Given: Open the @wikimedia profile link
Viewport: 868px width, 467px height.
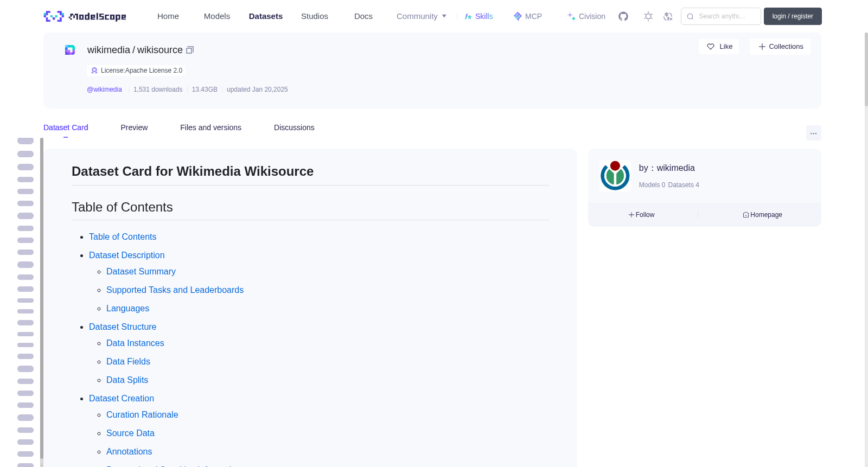Looking at the screenshot, I should [104, 89].
